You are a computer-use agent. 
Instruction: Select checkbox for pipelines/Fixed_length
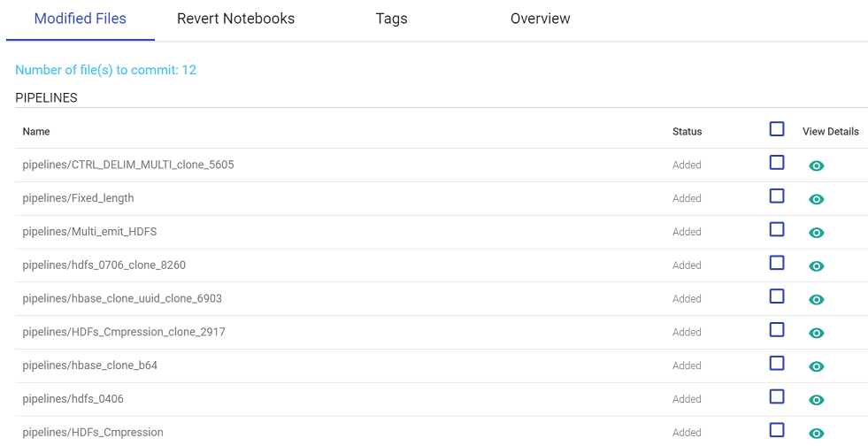(x=777, y=196)
